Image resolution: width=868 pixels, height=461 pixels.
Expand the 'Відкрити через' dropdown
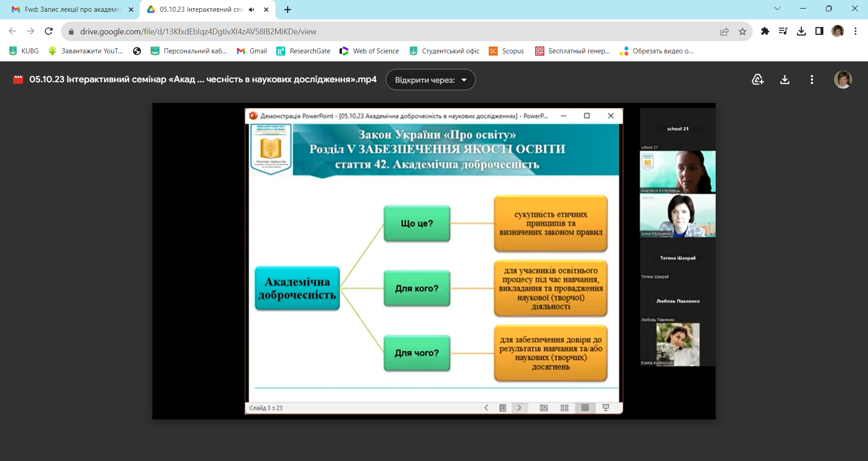click(430, 80)
